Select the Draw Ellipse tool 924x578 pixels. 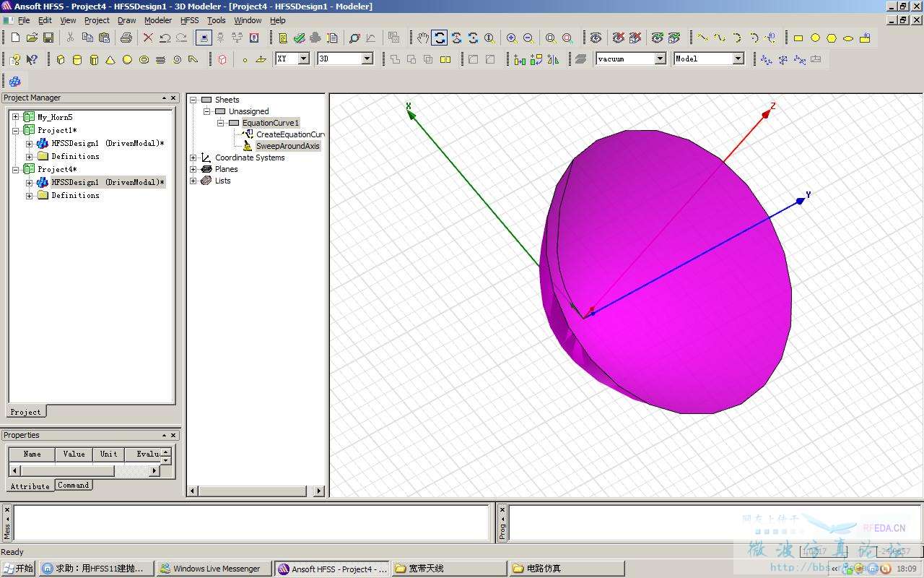tap(848, 38)
